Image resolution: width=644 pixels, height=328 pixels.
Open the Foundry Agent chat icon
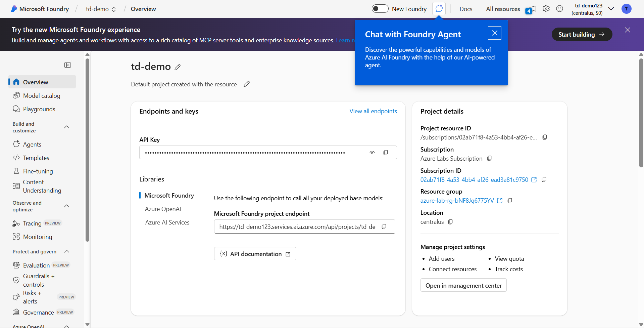click(439, 9)
